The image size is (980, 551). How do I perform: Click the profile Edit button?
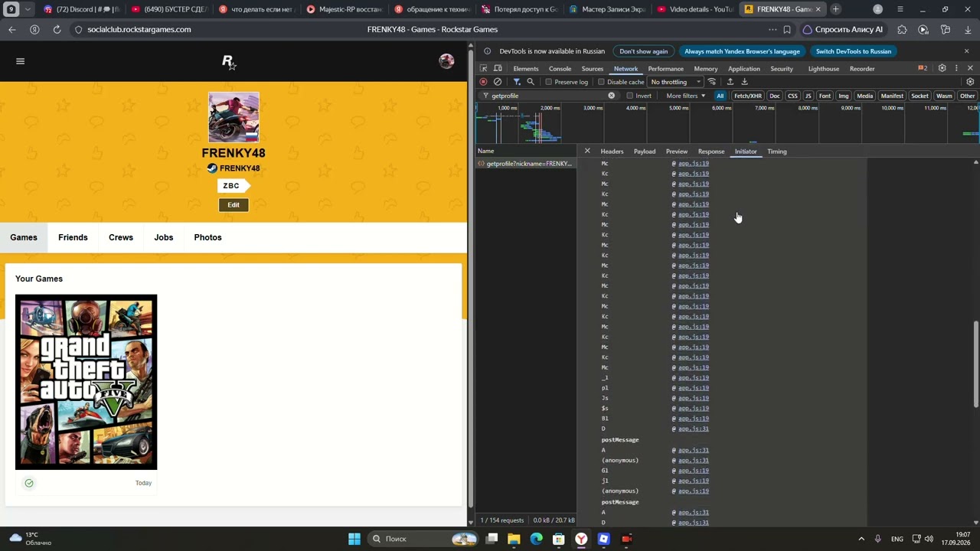pos(234,205)
